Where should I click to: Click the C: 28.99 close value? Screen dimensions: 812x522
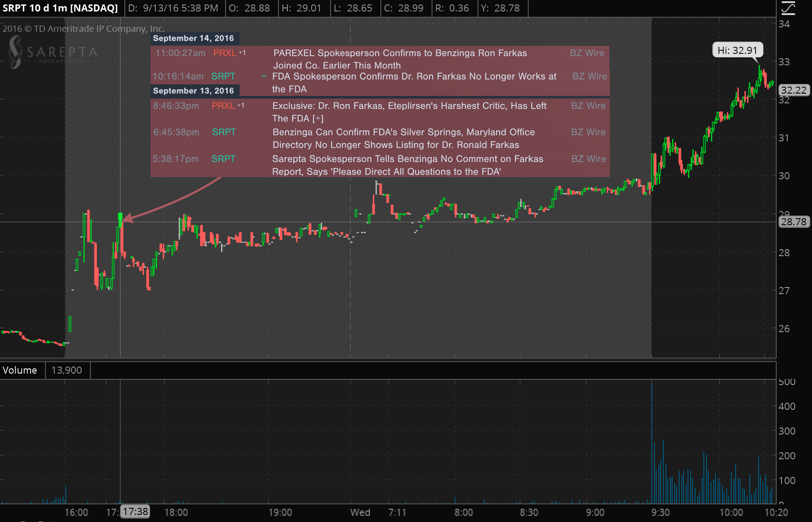coord(404,8)
